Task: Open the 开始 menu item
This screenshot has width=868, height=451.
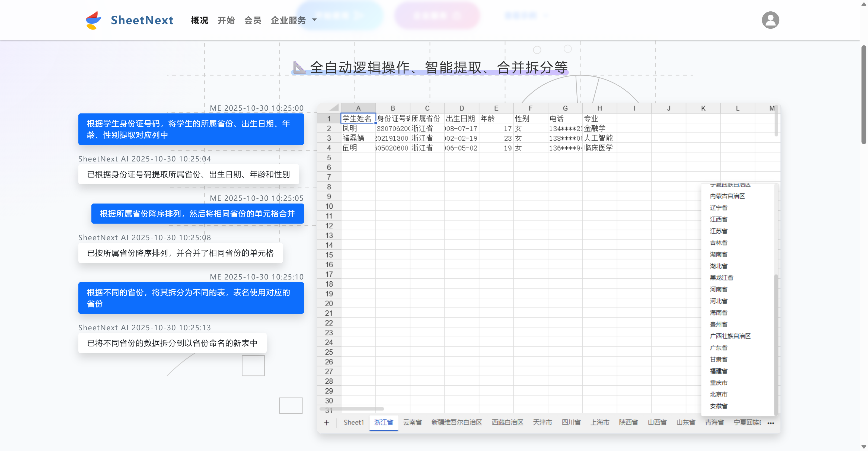Action: (x=226, y=20)
